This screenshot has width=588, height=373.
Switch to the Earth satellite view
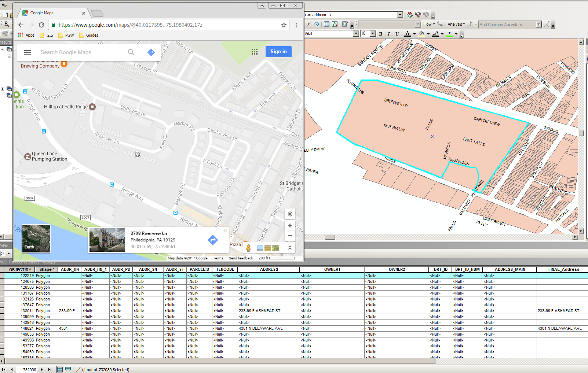36,238
